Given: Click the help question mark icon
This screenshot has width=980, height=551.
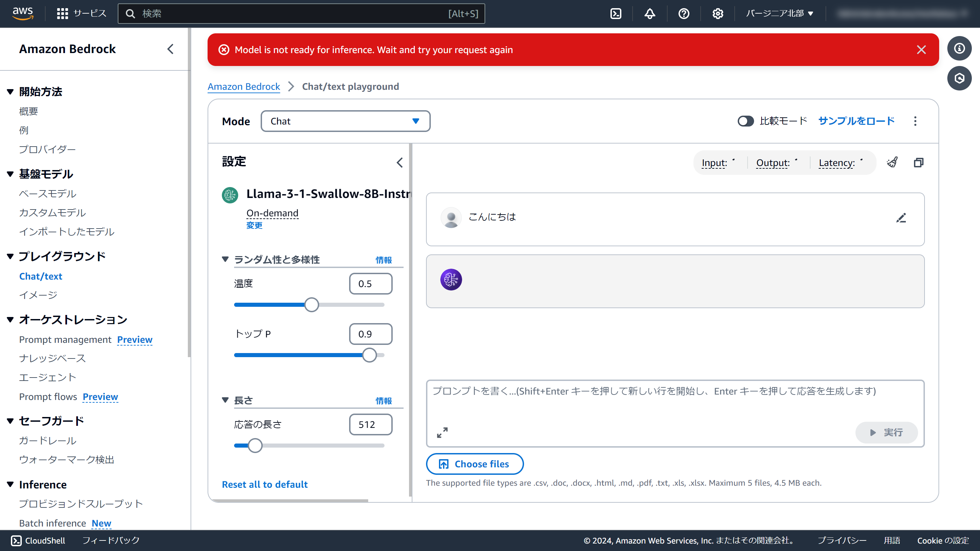Looking at the screenshot, I should (x=684, y=14).
